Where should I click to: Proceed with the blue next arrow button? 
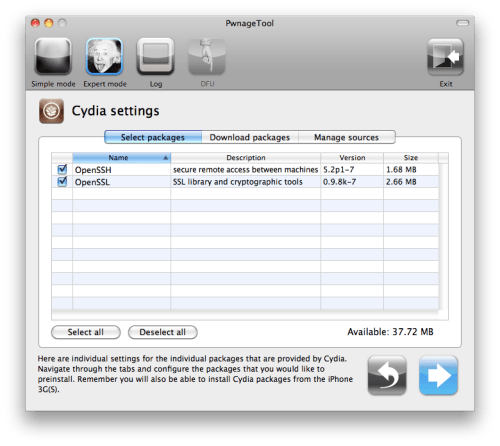pyautogui.click(x=438, y=375)
